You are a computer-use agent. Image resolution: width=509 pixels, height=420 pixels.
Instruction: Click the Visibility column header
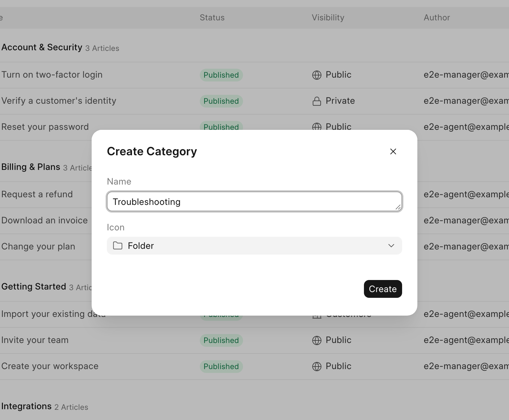click(328, 17)
